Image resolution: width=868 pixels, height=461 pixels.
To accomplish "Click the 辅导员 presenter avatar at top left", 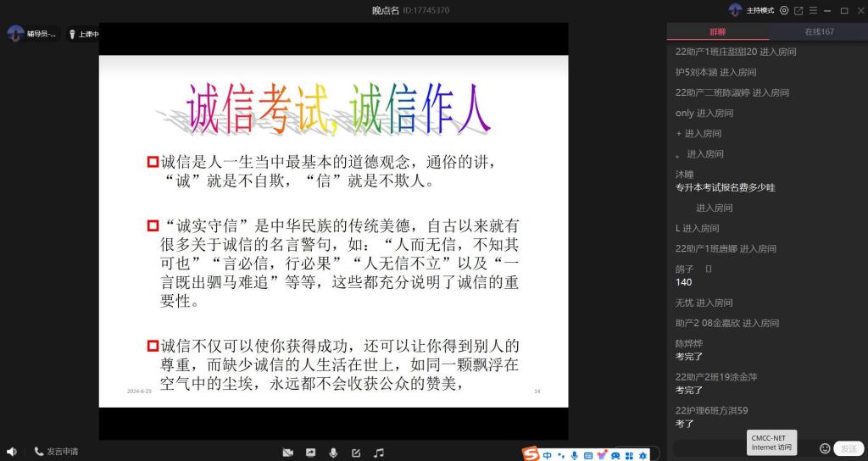I will tap(15, 34).
